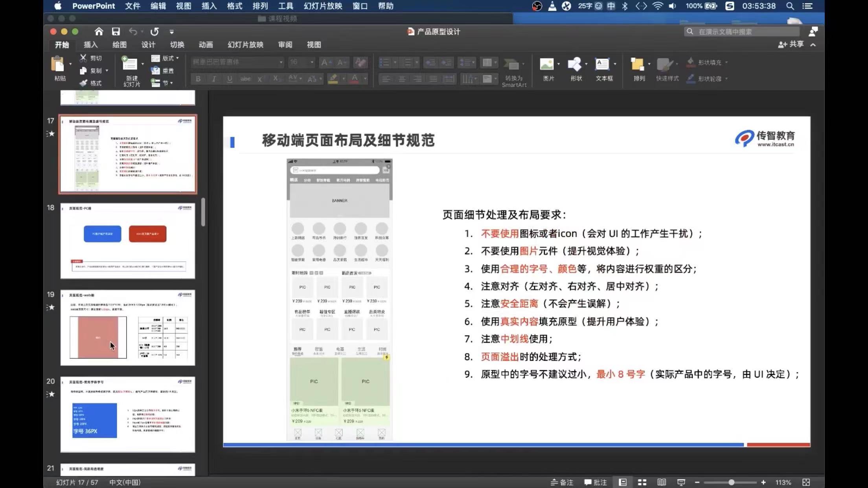Click the Format Painter (格式) brush
This screenshot has height=488, width=868.
83,83
